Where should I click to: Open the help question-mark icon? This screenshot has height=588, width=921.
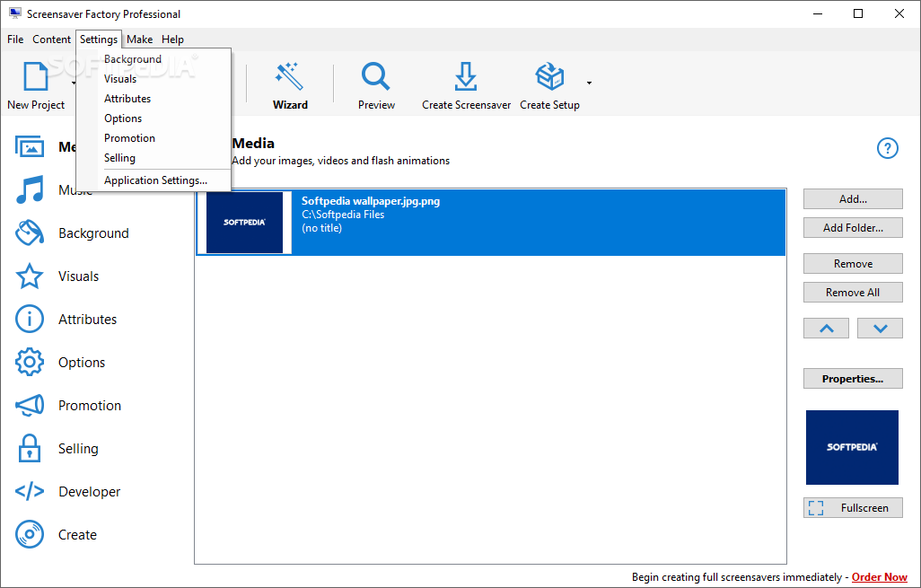tap(888, 148)
